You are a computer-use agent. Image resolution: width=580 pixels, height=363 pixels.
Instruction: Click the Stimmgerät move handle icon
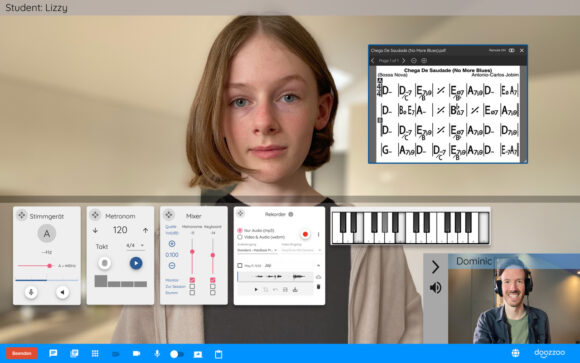click(x=22, y=215)
